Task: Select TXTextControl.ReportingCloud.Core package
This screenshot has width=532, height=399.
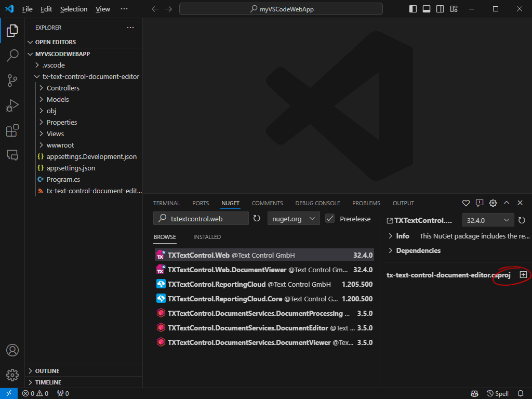Action: pyautogui.click(x=264, y=299)
